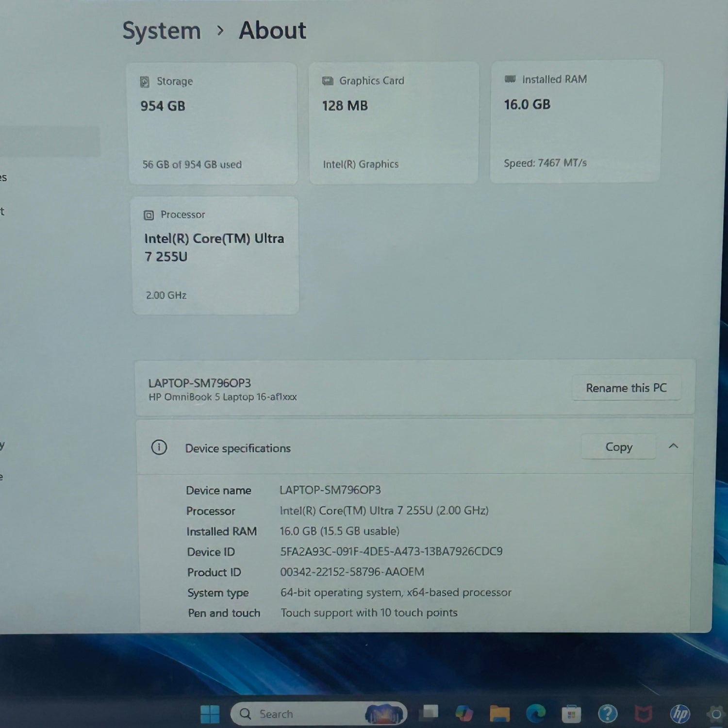
Task: Collapse the Device specifications section
Action: (673, 446)
